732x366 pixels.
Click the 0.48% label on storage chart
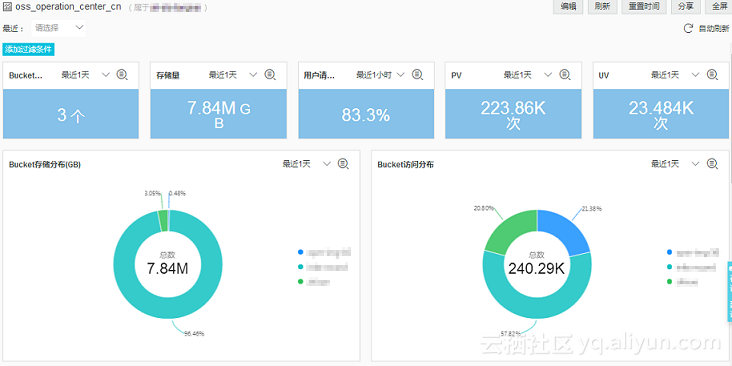coord(177,193)
